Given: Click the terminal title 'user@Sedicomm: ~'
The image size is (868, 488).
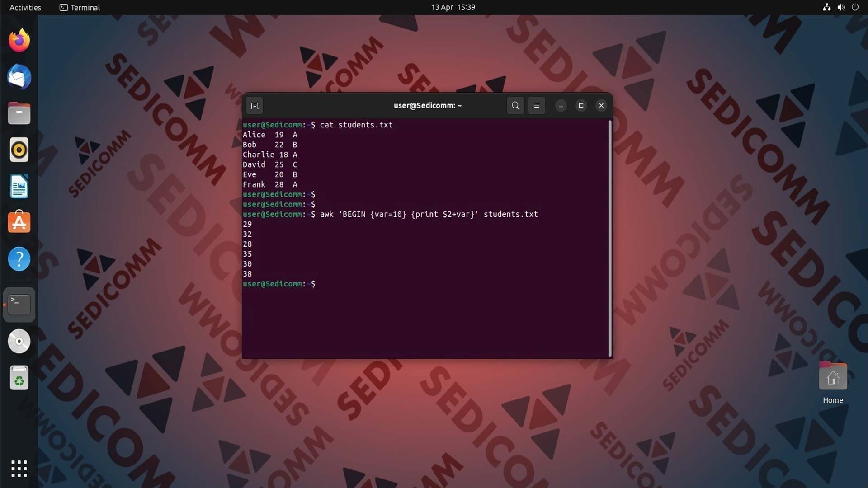Looking at the screenshot, I should [x=428, y=105].
